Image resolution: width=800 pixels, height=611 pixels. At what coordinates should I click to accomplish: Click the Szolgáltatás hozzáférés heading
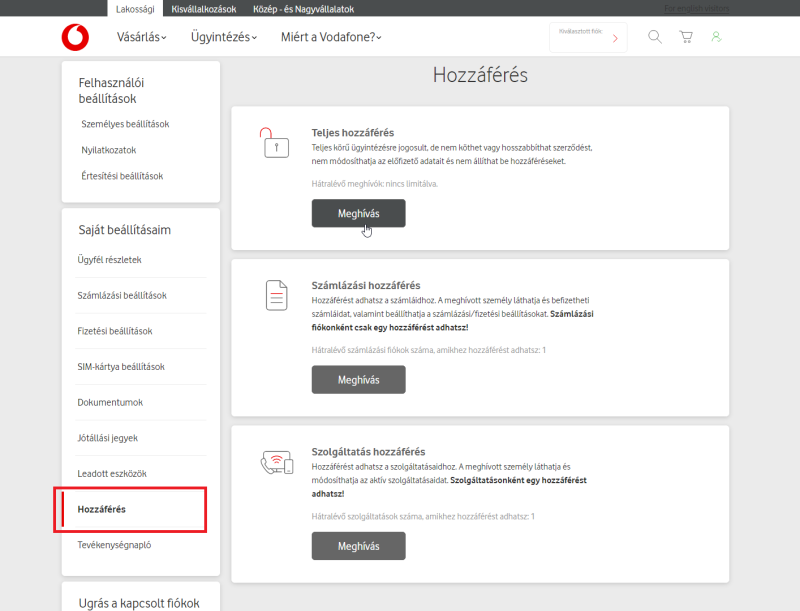[x=368, y=451]
